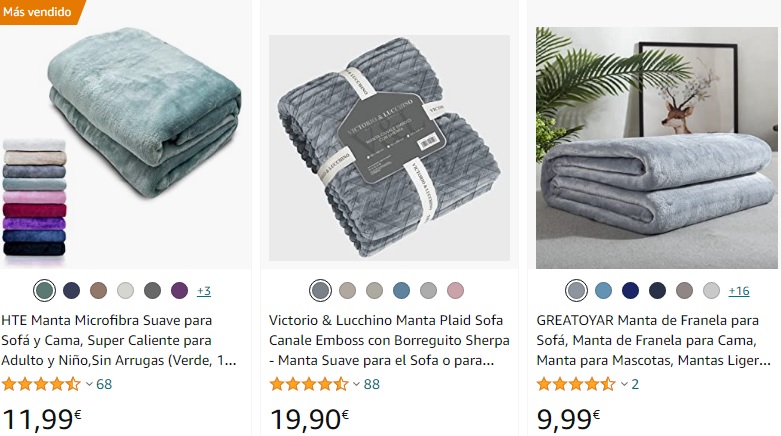Select the green swatch for HTE blanket
The image size is (781, 436).
pyautogui.click(x=44, y=291)
